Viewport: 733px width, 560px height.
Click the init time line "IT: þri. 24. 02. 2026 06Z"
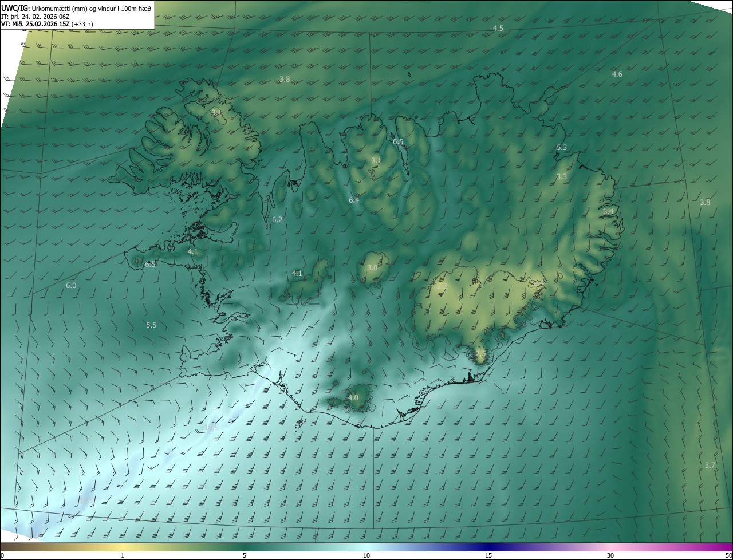(35, 17)
